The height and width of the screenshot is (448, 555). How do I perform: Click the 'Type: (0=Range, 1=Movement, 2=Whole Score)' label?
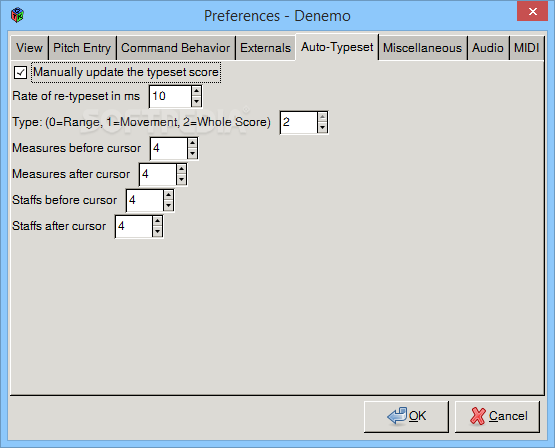pyautogui.click(x=141, y=122)
